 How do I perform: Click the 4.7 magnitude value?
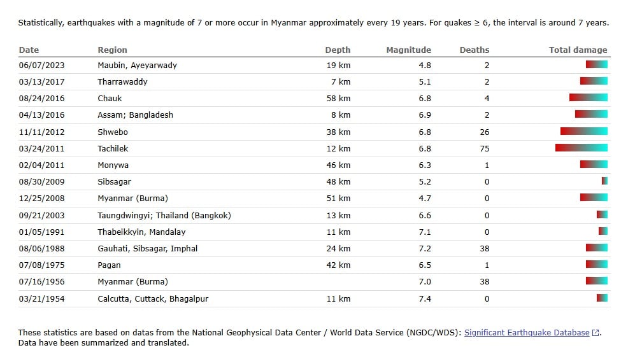(x=425, y=198)
